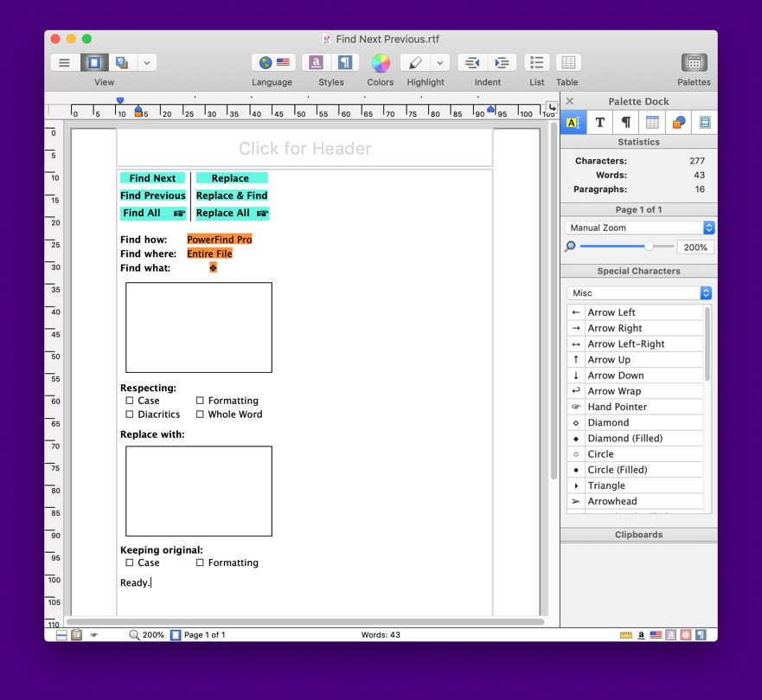762x700 pixels.
Task: Increase indent with right indent icon
Action: click(x=502, y=63)
